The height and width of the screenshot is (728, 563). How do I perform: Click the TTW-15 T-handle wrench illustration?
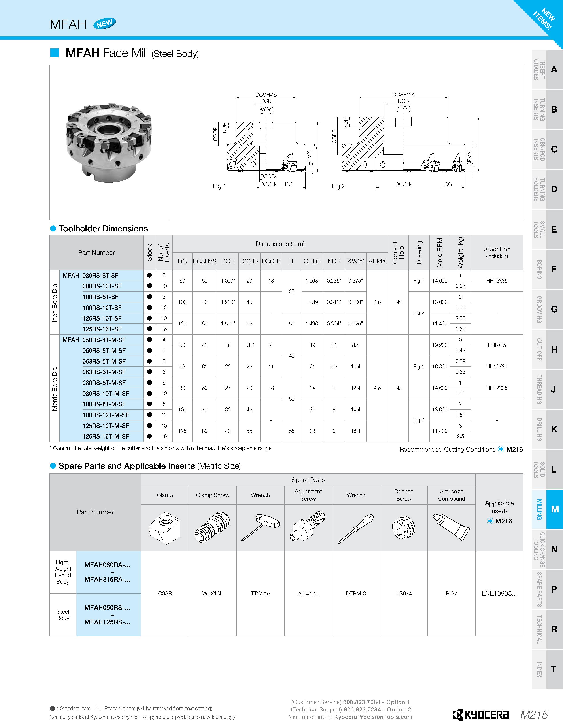coord(261,527)
